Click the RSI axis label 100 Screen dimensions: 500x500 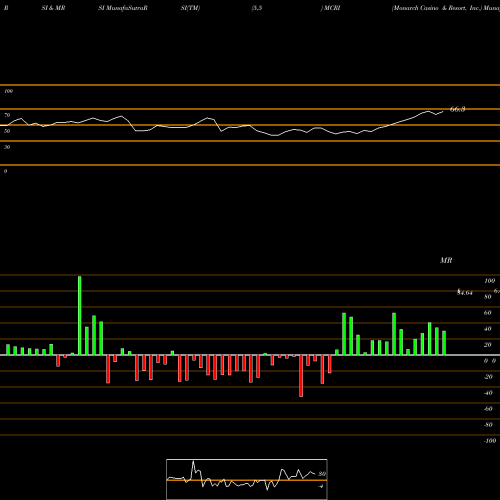tap(9, 91)
